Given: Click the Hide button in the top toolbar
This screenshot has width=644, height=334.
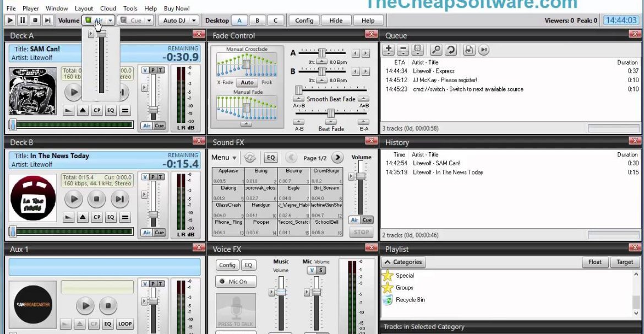Looking at the screenshot, I should (336, 20).
